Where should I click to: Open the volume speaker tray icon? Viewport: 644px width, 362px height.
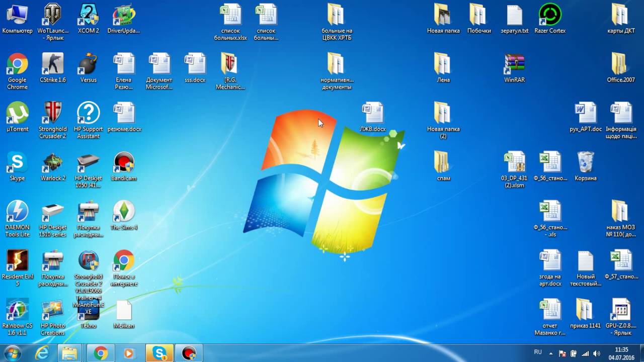(596, 353)
